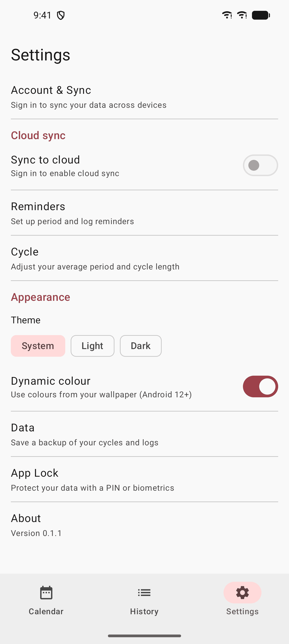289x644 pixels.
Task: Choose the Light theme chip
Action: pyautogui.click(x=92, y=346)
